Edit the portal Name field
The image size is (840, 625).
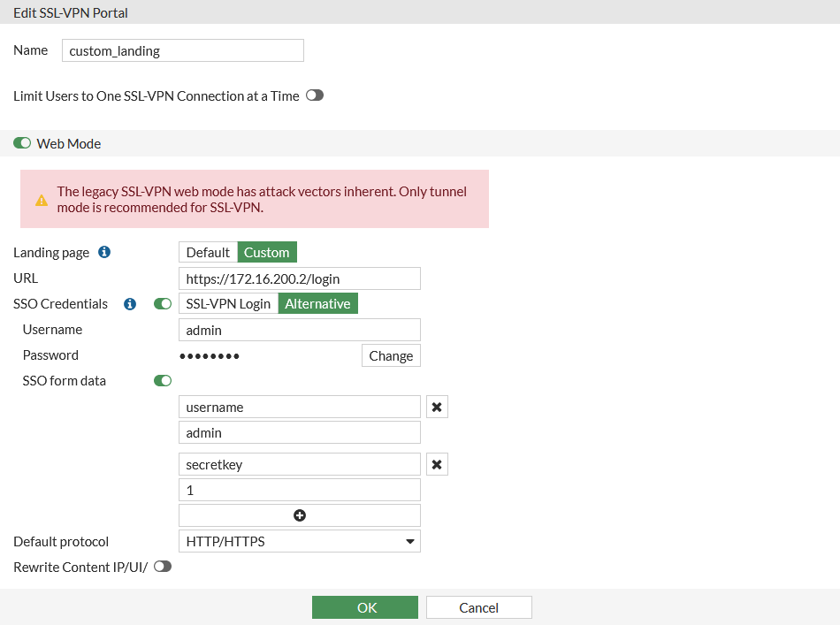coord(182,50)
